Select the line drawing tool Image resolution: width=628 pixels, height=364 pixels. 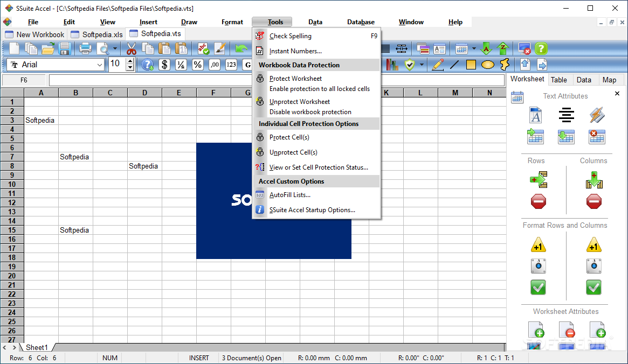point(454,65)
